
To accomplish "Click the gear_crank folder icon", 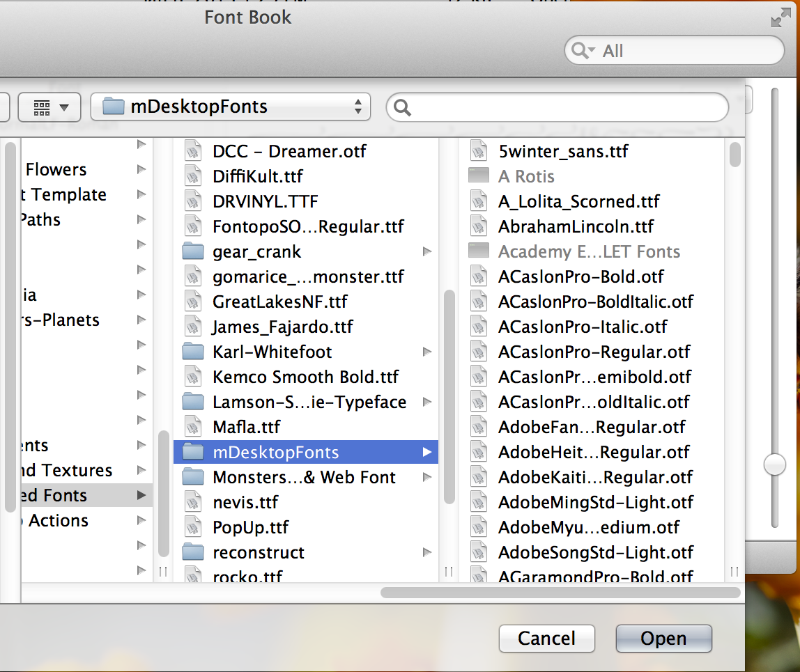I will [x=193, y=251].
